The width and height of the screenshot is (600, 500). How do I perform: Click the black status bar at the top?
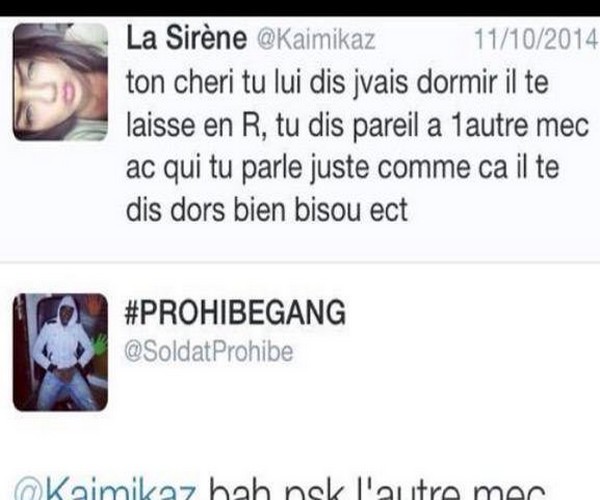(x=300, y=8)
